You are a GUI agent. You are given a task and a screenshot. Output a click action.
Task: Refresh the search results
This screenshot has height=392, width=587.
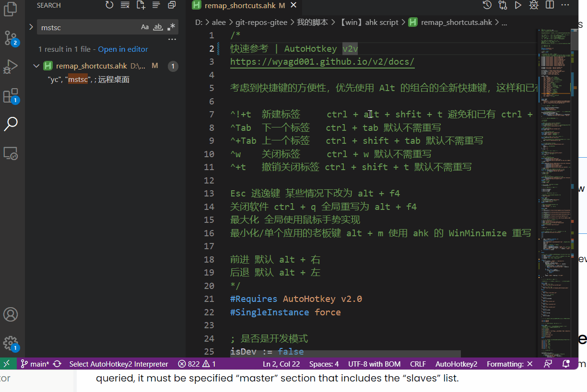coord(109,5)
